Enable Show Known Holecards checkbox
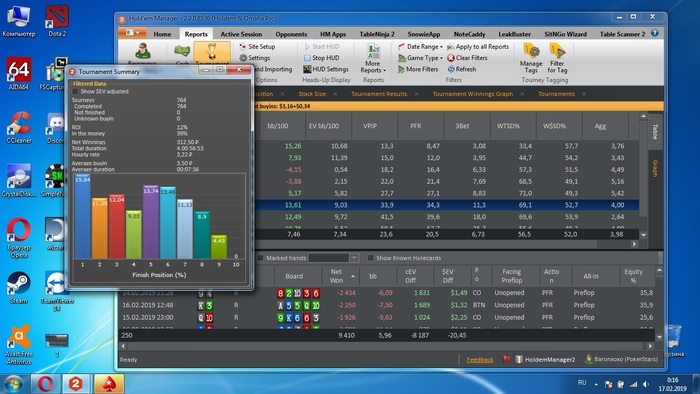 (x=371, y=258)
